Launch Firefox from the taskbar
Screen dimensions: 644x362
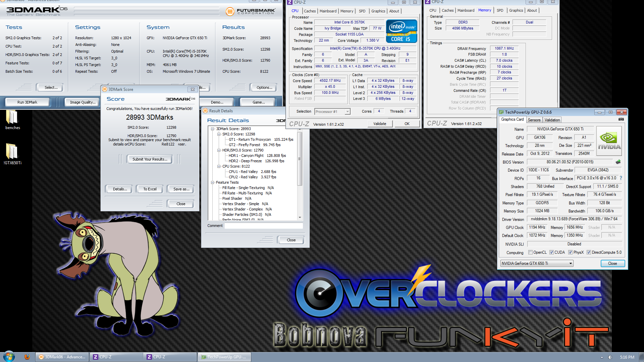tap(27, 357)
